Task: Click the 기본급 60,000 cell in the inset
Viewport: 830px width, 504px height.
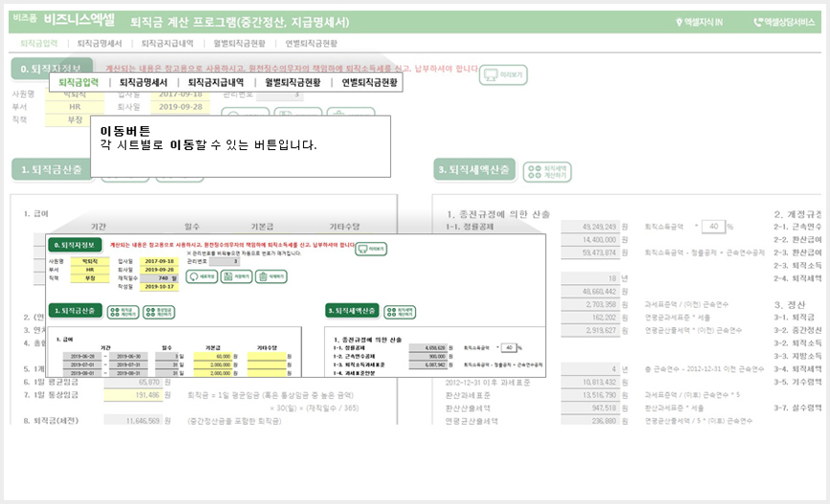Action: click(x=213, y=357)
